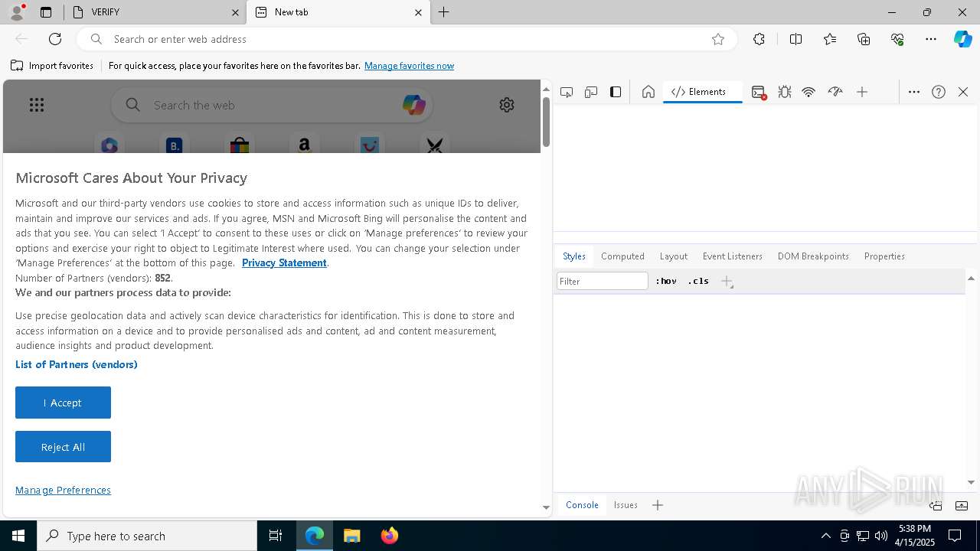Add a tool to the DevTools drawer
Screen dimensions: 980x551
coord(658,505)
